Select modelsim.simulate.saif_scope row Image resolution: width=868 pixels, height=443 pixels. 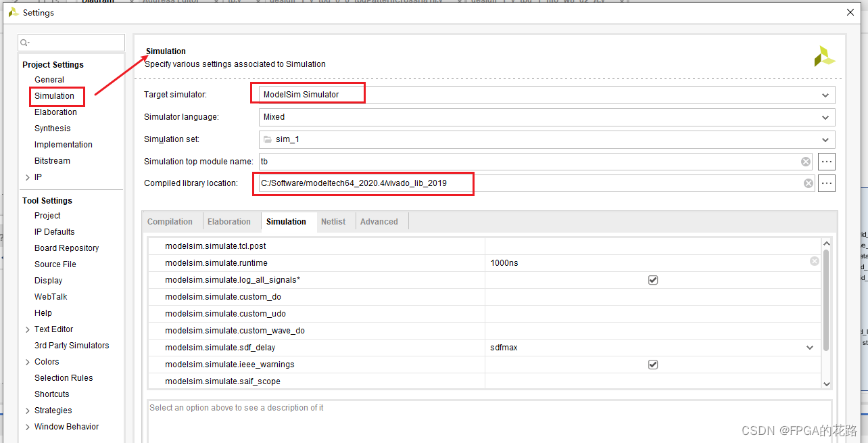[x=483, y=381]
